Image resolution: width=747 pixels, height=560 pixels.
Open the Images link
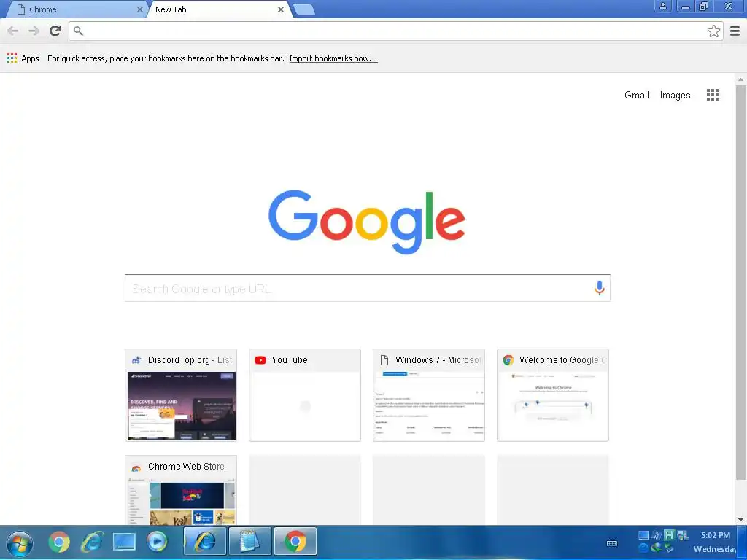tap(675, 95)
